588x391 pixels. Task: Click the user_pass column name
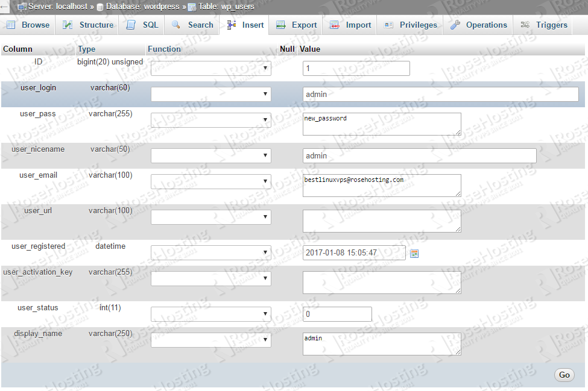click(x=38, y=114)
